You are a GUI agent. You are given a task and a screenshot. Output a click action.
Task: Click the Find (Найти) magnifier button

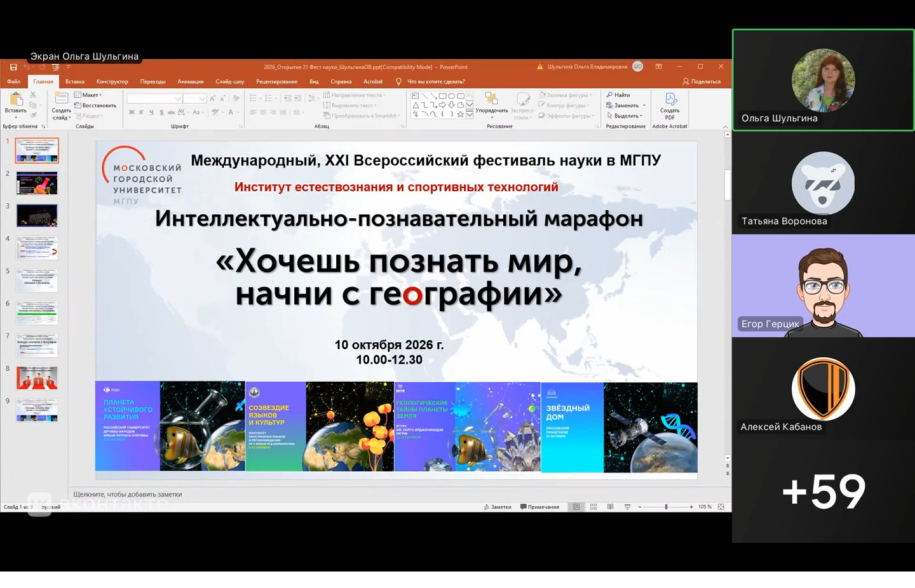pos(618,95)
